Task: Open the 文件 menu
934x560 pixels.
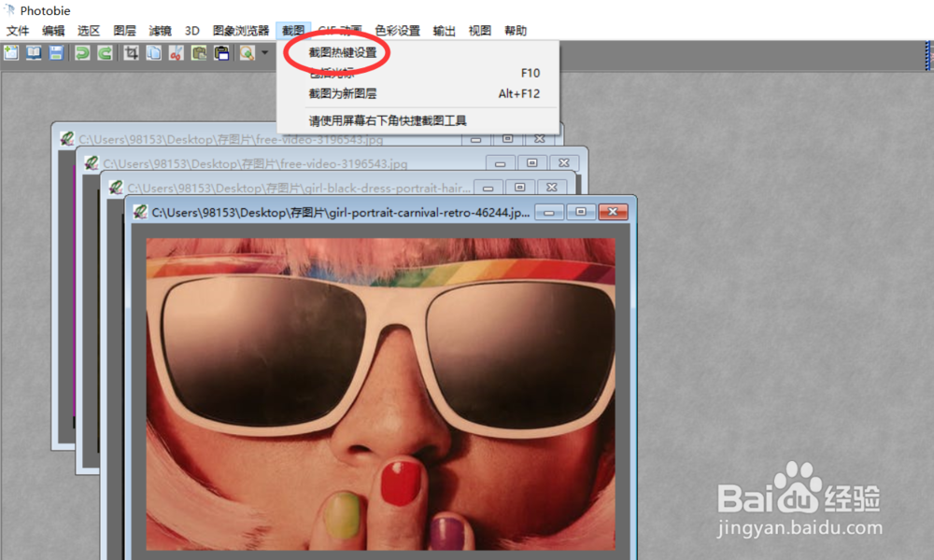Action: click(x=18, y=30)
